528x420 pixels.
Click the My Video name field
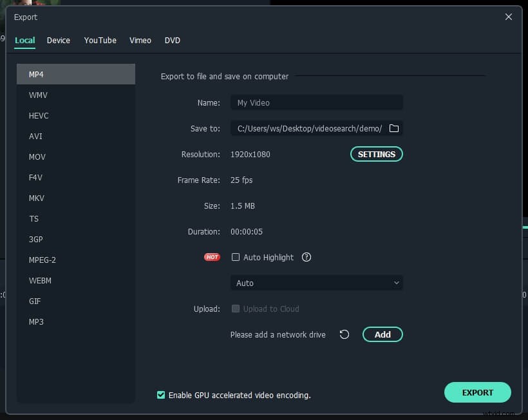[x=316, y=102]
